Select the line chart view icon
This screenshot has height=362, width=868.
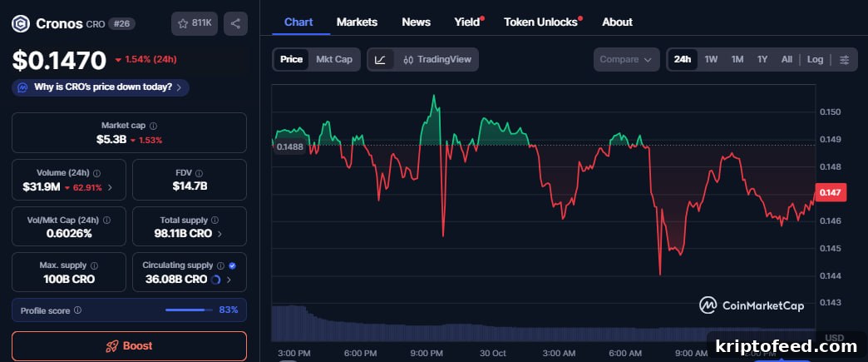pos(380,59)
